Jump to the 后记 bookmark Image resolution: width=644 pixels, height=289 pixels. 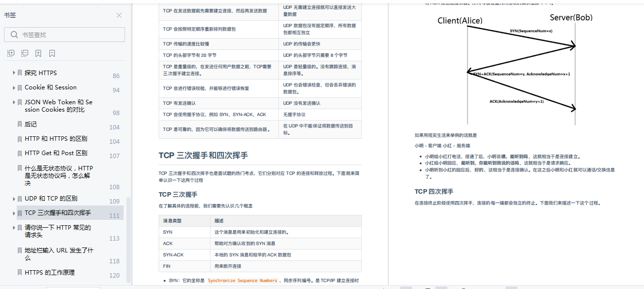31,124
